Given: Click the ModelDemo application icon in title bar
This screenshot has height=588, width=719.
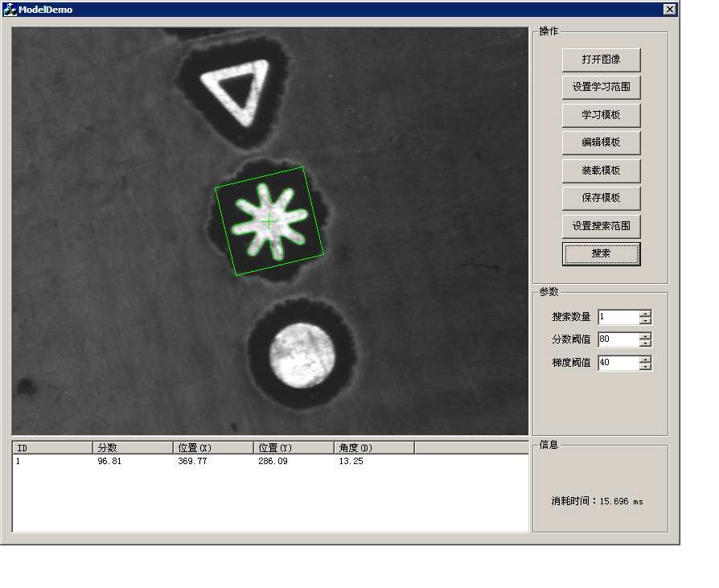Looking at the screenshot, I should 9,9.
